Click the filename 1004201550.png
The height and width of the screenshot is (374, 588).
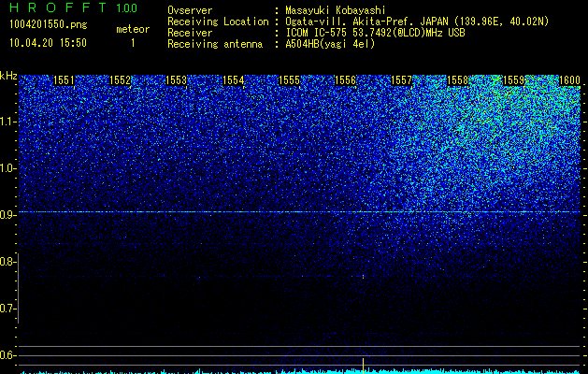coord(49,24)
